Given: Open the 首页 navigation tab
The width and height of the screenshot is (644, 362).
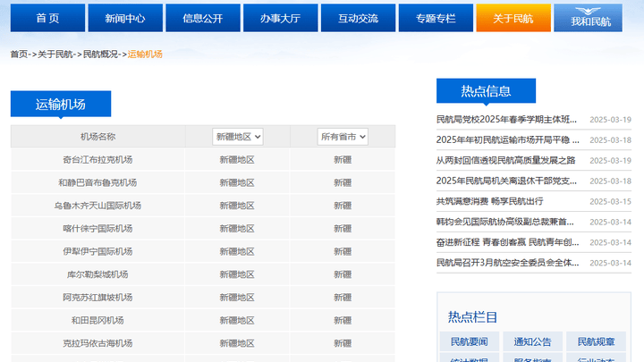Looking at the screenshot, I should click(x=47, y=18).
